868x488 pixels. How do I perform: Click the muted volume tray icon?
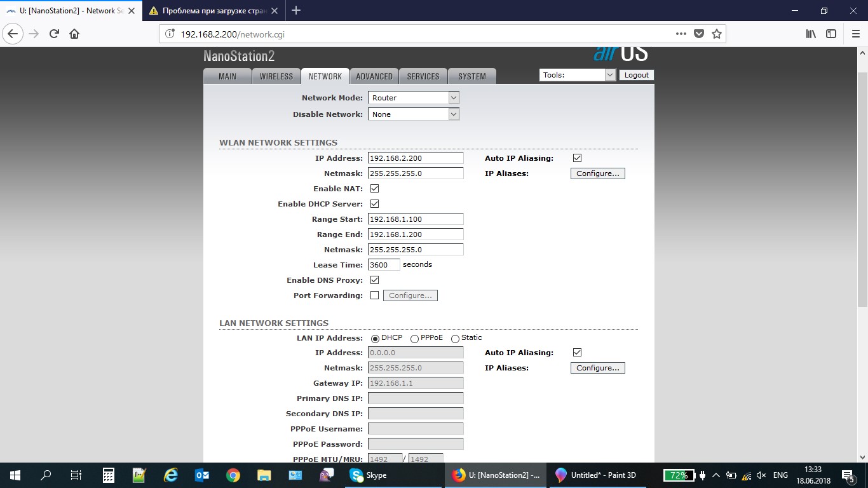(761, 475)
